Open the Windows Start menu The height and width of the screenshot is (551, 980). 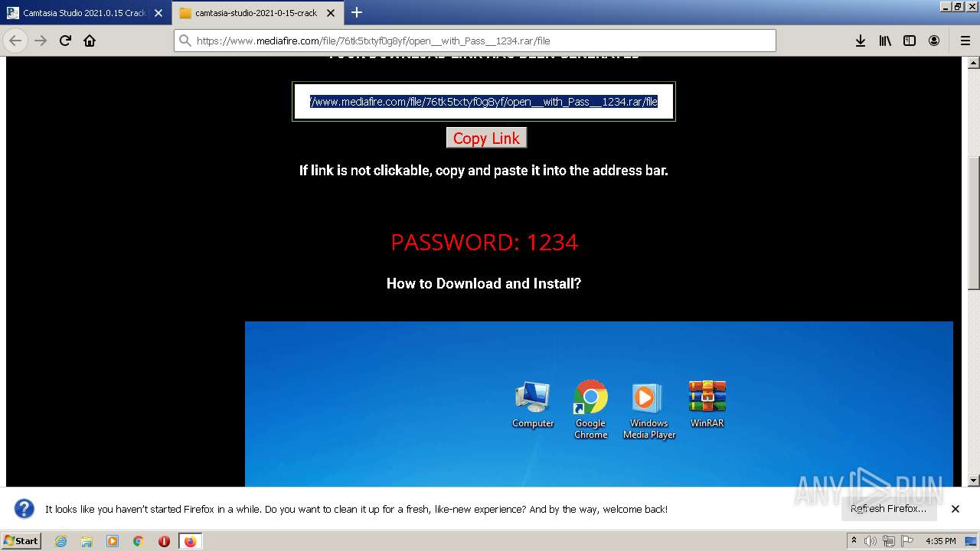tap(21, 540)
